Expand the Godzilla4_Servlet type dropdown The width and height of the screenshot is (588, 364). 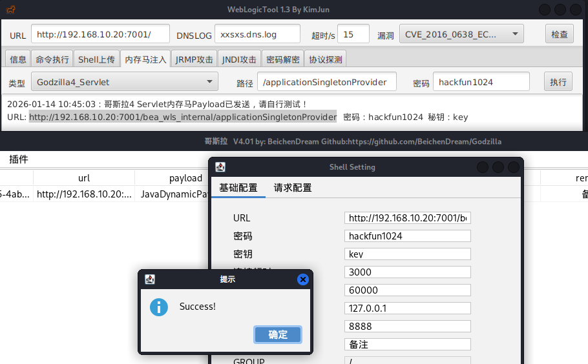pyautogui.click(x=124, y=82)
